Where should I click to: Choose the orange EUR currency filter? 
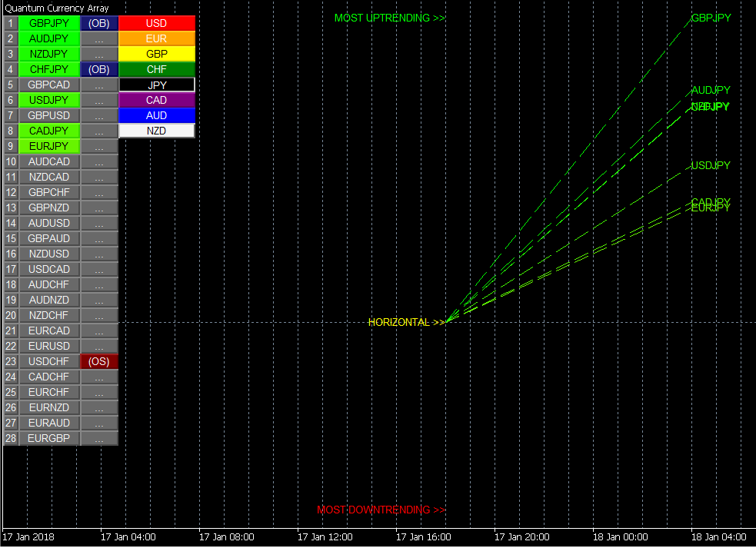(x=157, y=38)
